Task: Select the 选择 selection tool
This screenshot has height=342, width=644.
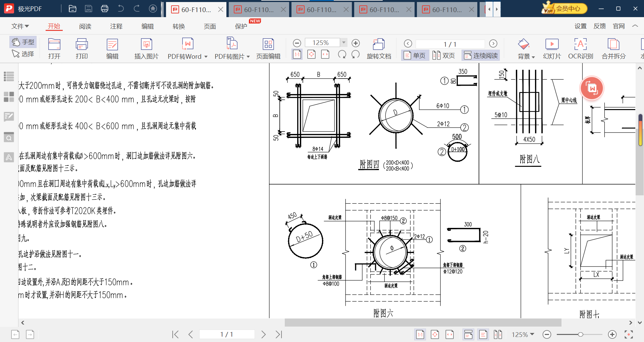Action: (23, 54)
